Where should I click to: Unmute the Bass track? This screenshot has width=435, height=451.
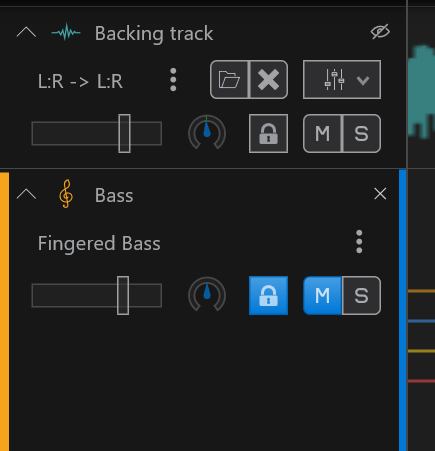[322, 295]
